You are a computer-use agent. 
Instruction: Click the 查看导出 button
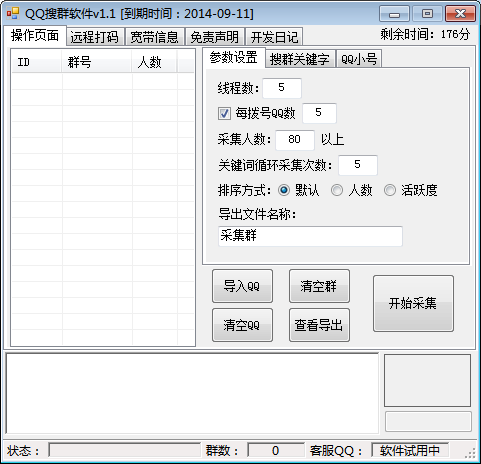pyautogui.click(x=319, y=325)
